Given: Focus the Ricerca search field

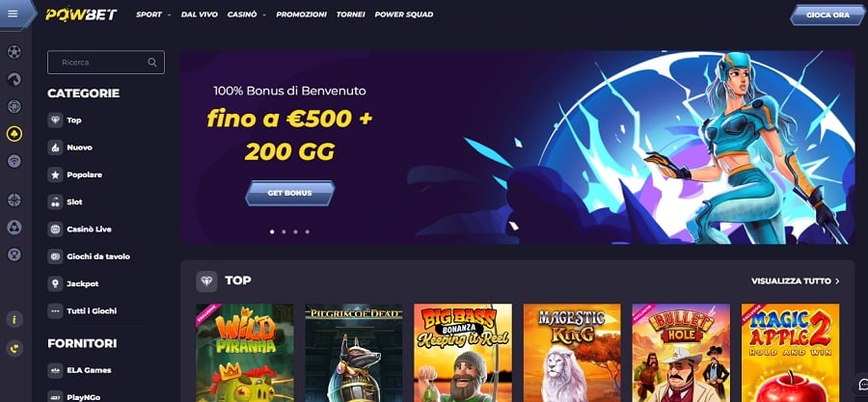Looking at the screenshot, I should tap(106, 63).
